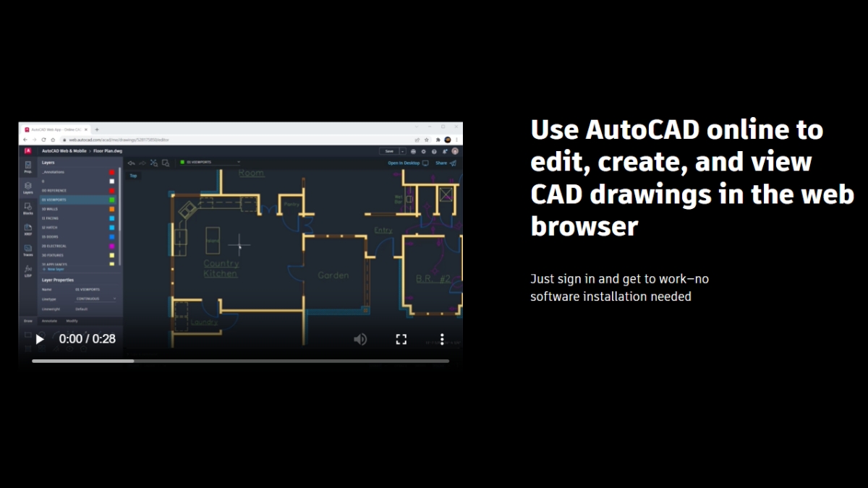Click Floor Plan.dwg file name
The image size is (868, 488).
pos(107,151)
